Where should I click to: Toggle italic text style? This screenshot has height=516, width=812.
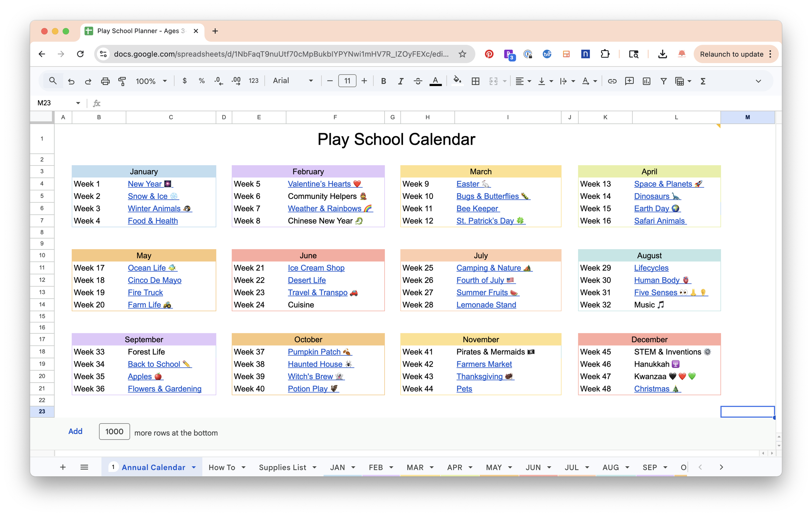(x=400, y=81)
